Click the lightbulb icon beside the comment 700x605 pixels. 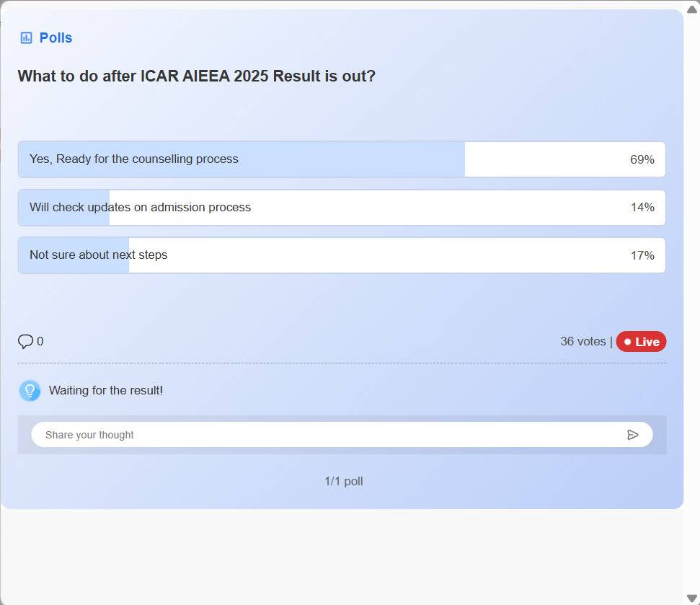30,391
